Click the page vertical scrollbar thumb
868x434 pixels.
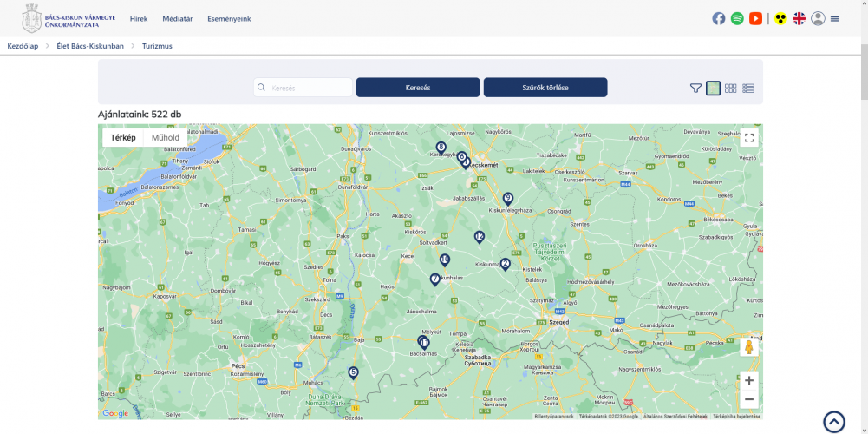point(865,72)
